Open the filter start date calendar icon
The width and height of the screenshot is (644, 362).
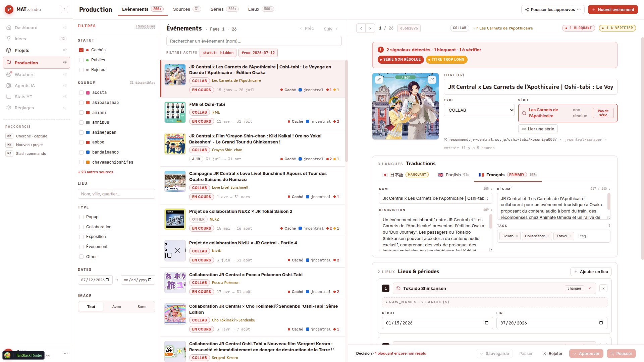[107, 280]
